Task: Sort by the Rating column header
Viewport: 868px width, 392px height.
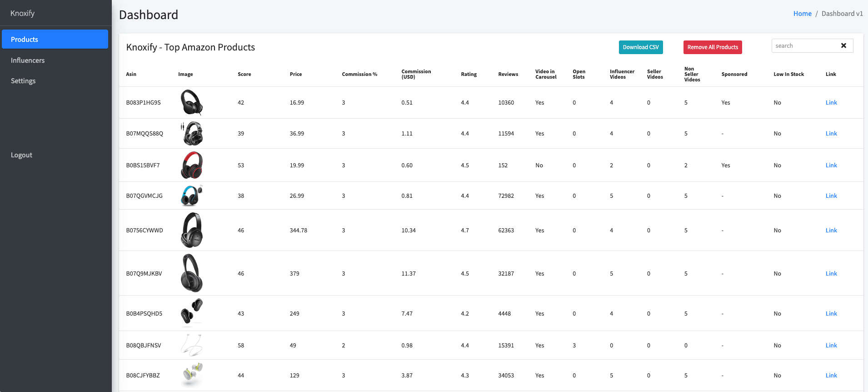Action: coord(469,74)
